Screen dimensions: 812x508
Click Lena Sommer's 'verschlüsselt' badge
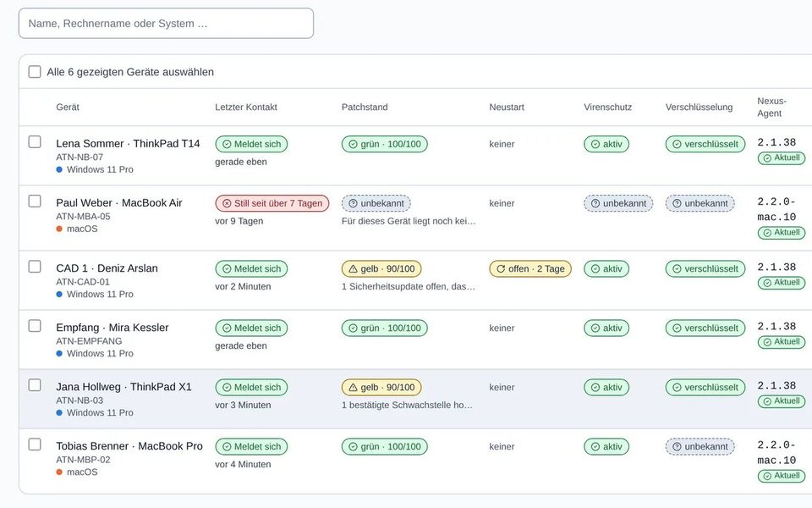pyautogui.click(x=705, y=144)
